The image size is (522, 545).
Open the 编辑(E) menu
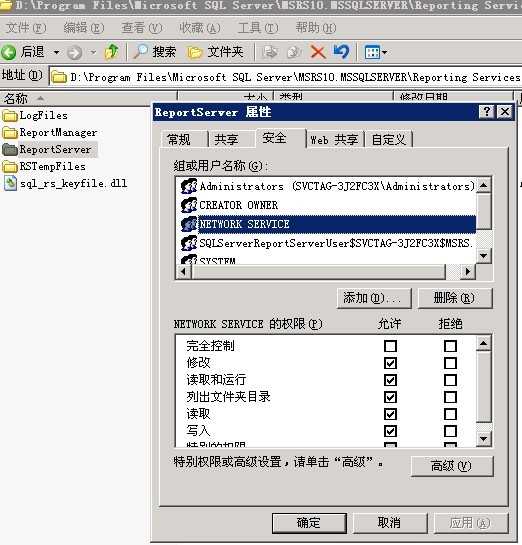tap(84, 28)
